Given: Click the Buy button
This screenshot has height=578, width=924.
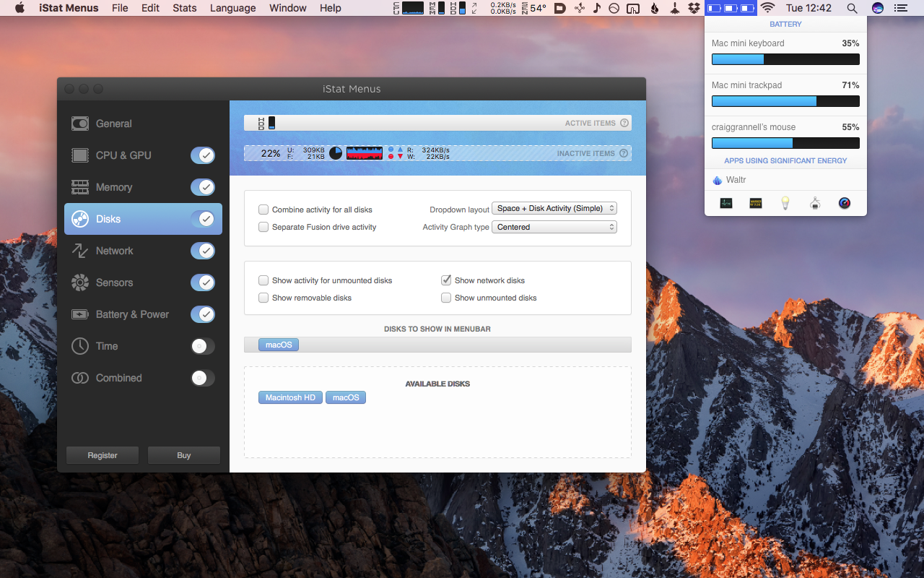Looking at the screenshot, I should [184, 455].
